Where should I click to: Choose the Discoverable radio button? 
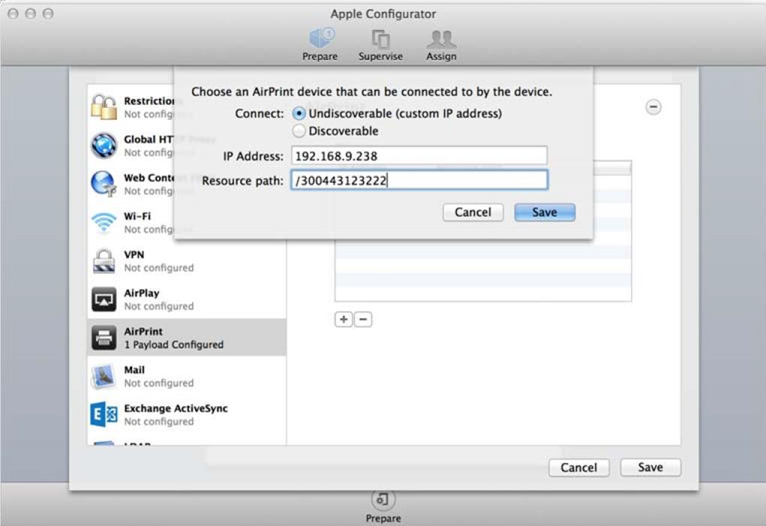point(299,131)
